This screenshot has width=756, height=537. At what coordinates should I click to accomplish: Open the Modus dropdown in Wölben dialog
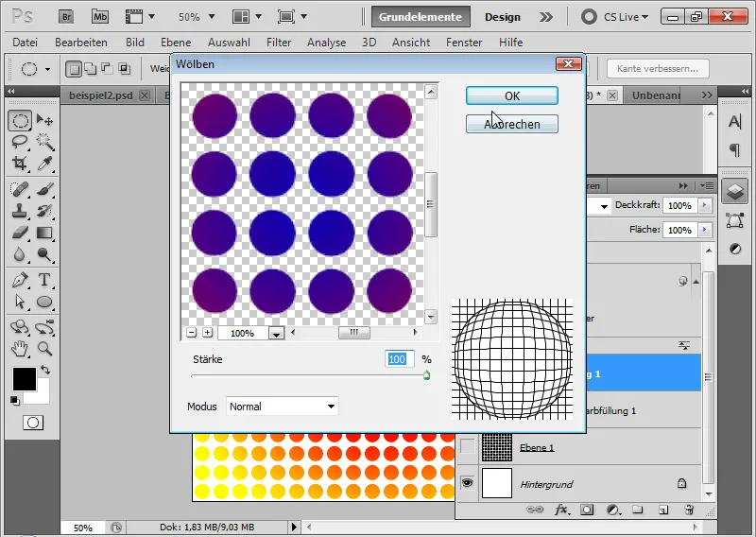pos(282,407)
